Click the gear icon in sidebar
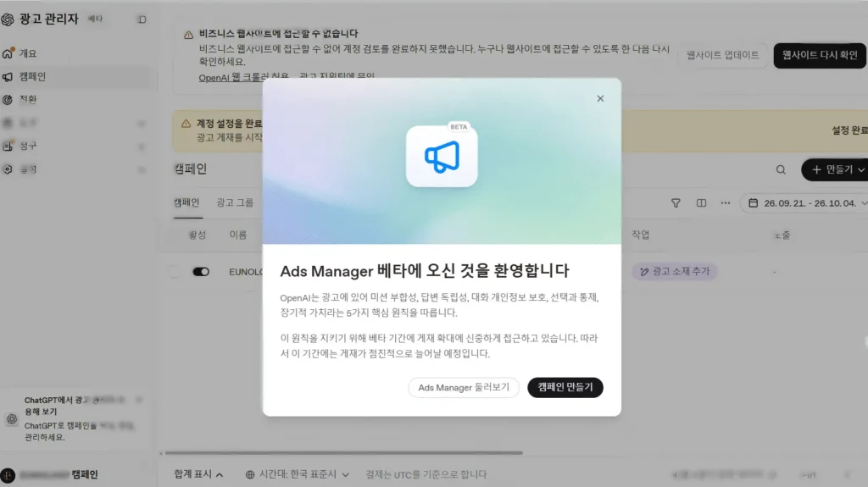Image resolution: width=868 pixels, height=487 pixels. (x=8, y=169)
